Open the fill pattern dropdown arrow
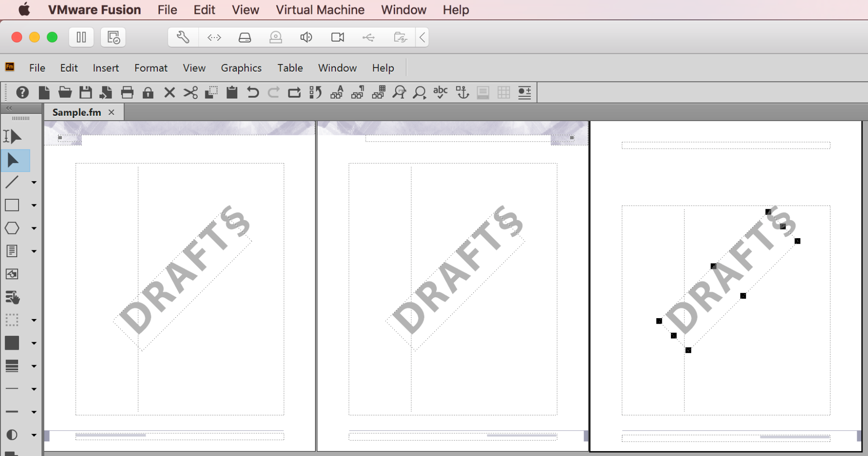 click(x=34, y=343)
